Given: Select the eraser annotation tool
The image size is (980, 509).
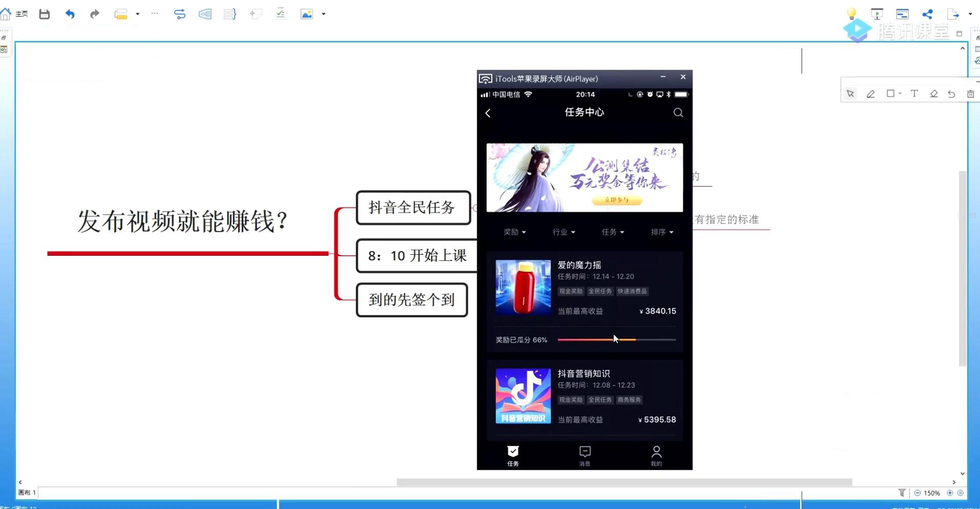Looking at the screenshot, I should (x=934, y=94).
